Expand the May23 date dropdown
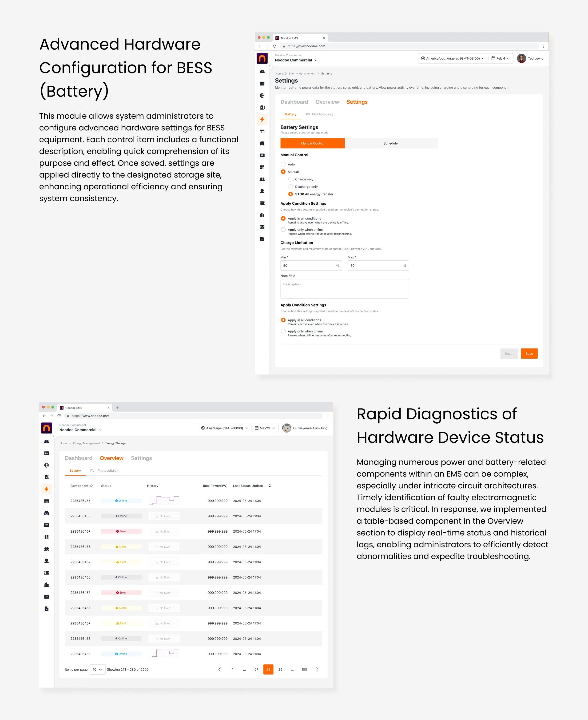 coord(265,428)
